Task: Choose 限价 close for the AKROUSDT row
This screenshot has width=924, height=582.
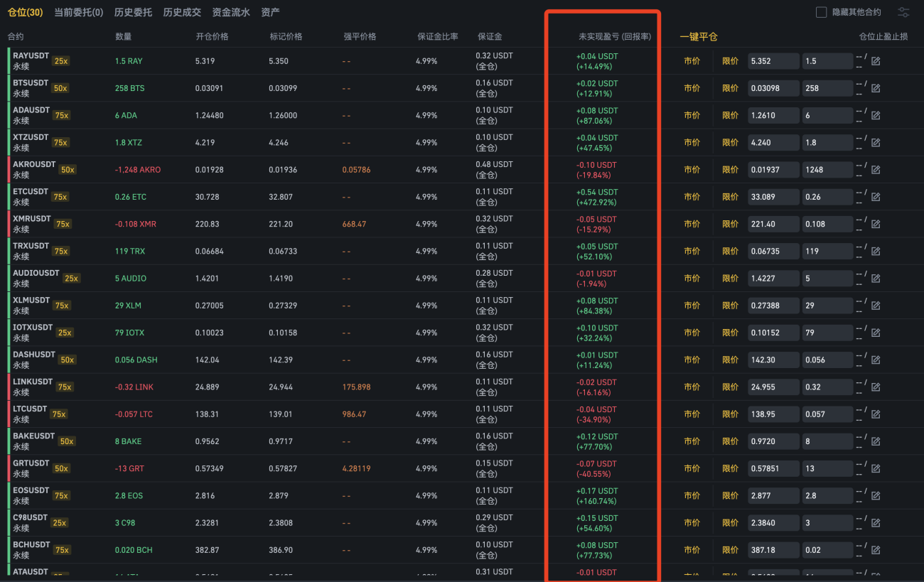Action: [x=730, y=170]
